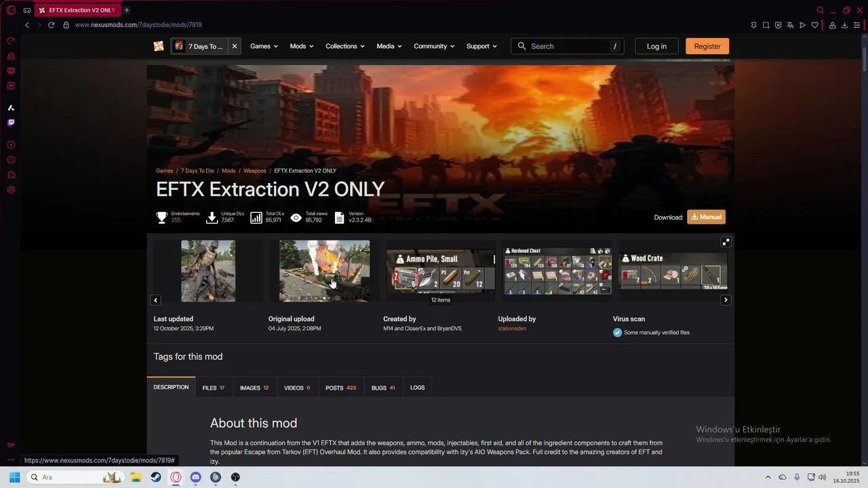Switch to the Bugs tab
The height and width of the screenshot is (488, 868).
pyautogui.click(x=383, y=388)
